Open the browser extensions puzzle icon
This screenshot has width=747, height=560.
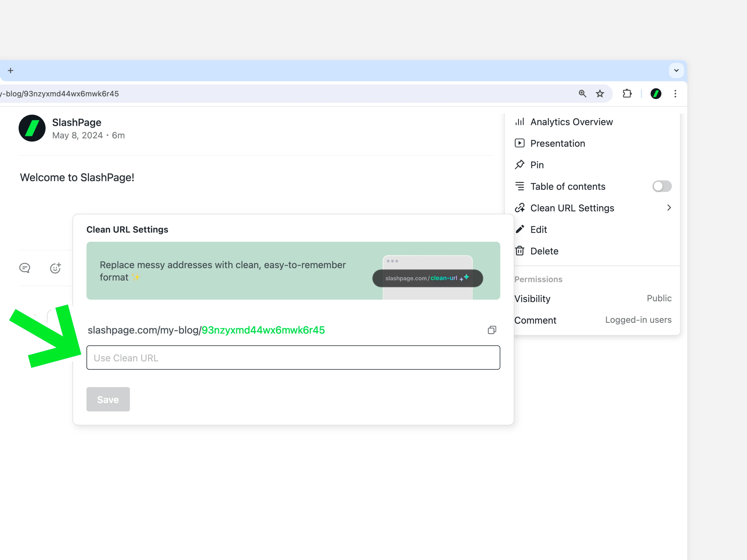[x=627, y=94]
